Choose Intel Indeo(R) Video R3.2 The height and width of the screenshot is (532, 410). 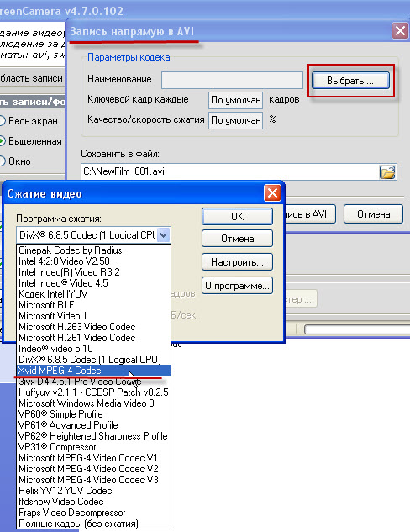(93, 272)
